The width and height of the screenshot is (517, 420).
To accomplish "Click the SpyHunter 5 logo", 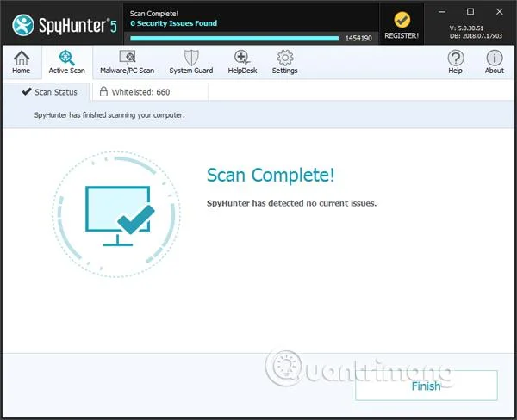I will tap(65, 25).
